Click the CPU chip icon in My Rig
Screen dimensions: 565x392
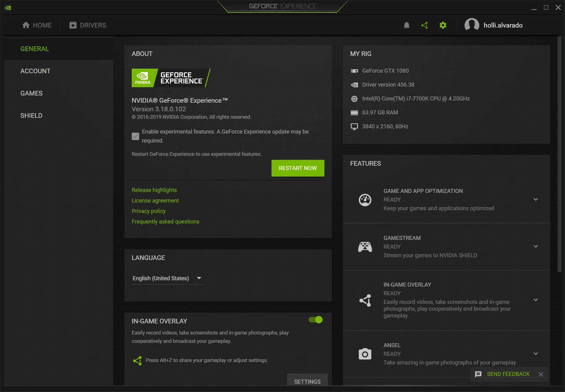354,99
